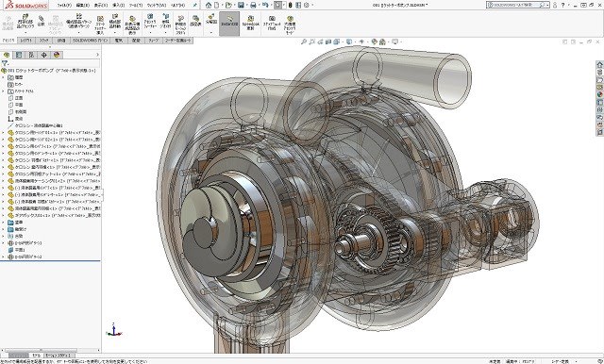Expand the 履歴 tree node
This screenshot has height=364, width=604.
[3, 77]
